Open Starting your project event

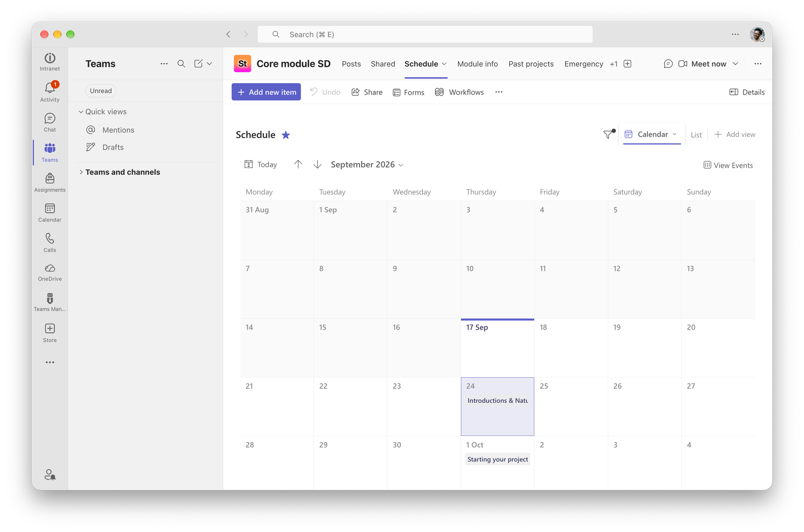(x=498, y=459)
